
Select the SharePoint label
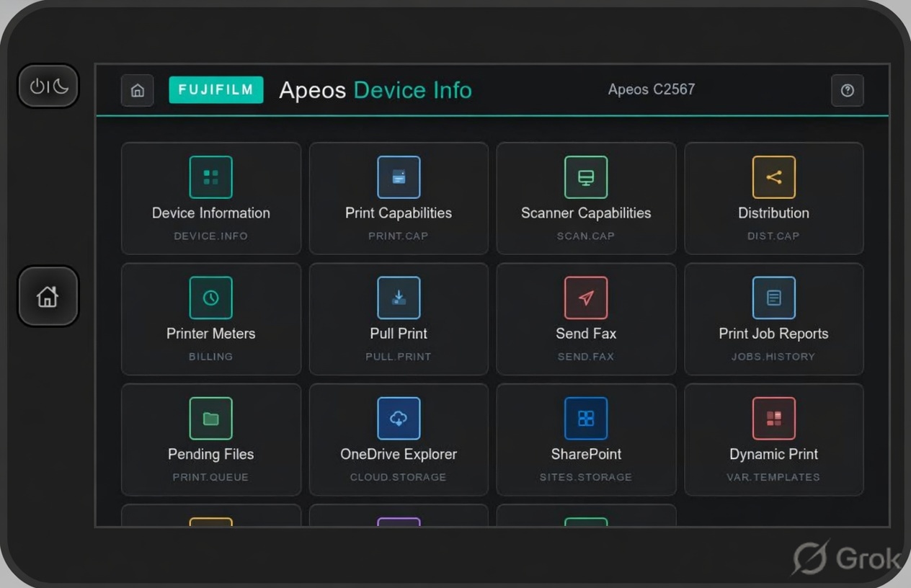click(x=586, y=454)
